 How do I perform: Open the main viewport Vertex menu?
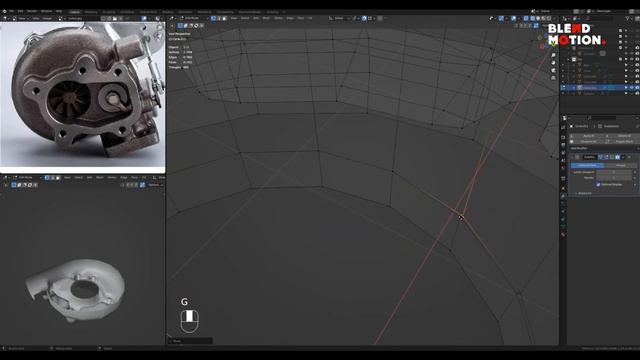pos(278,18)
